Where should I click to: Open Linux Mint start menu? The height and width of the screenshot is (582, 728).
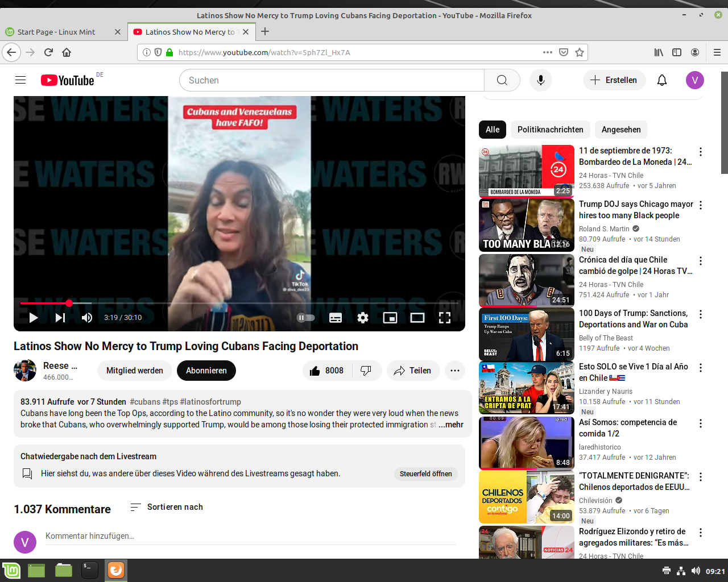[11, 570]
